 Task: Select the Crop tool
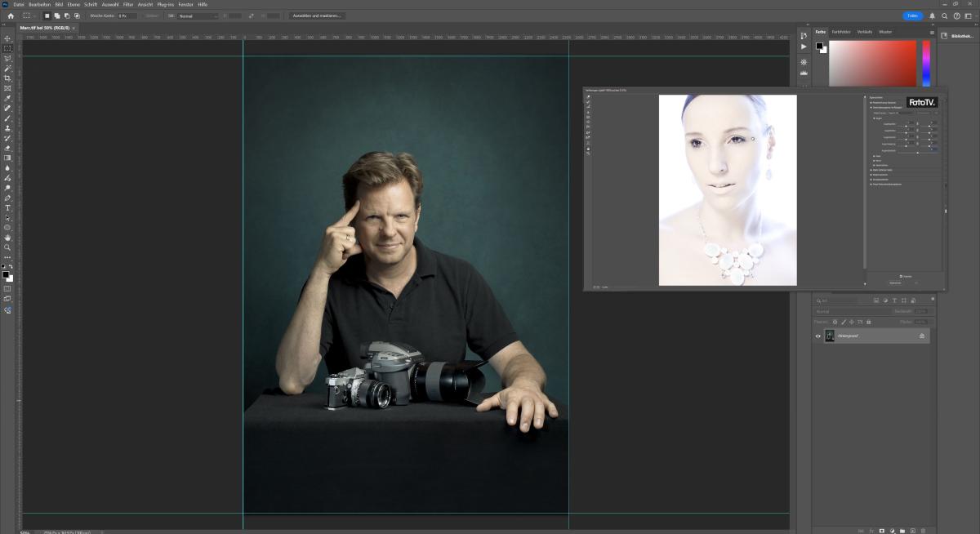[7, 78]
